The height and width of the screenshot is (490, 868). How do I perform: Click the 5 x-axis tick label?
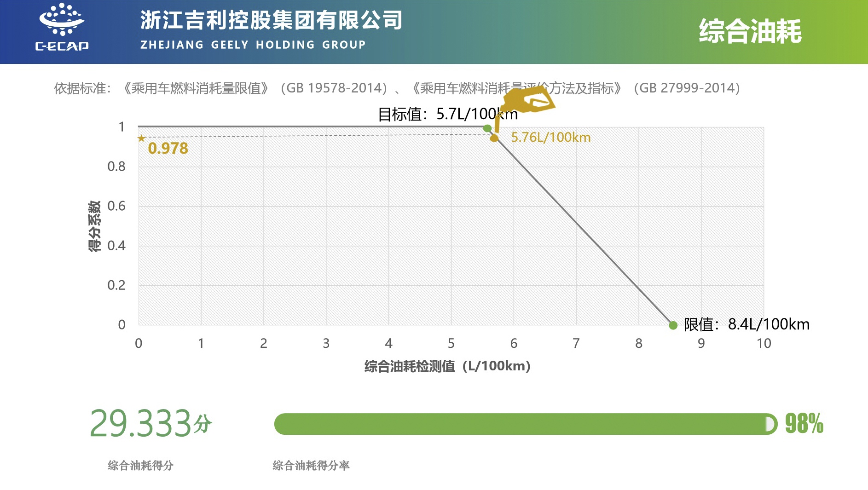[451, 344]
